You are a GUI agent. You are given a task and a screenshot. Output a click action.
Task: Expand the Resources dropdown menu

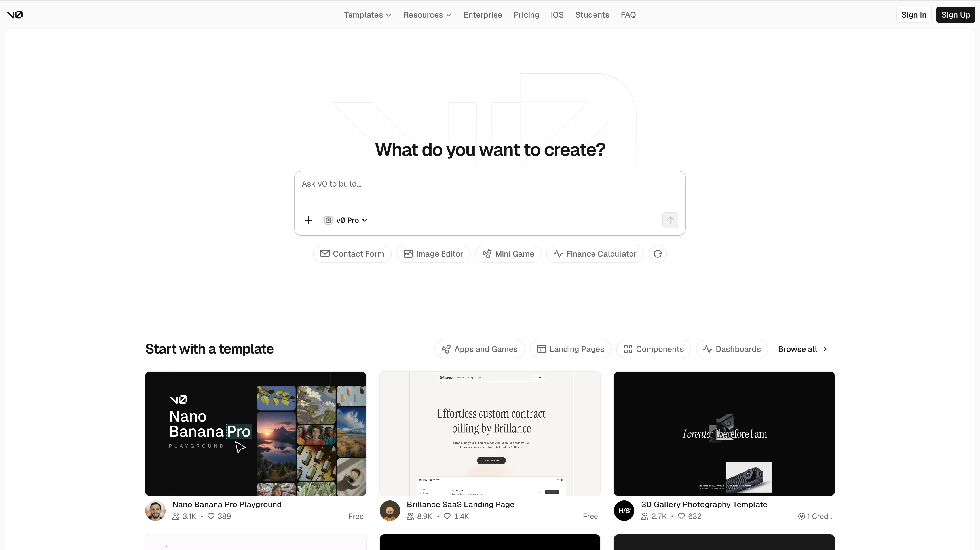pyautogui.click(x=427, y=15)
